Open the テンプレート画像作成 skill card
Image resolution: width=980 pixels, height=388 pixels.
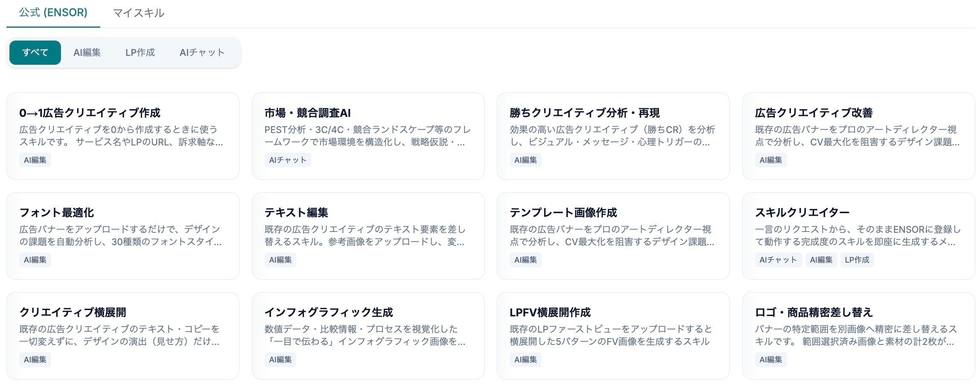click(x=613, y=236)
